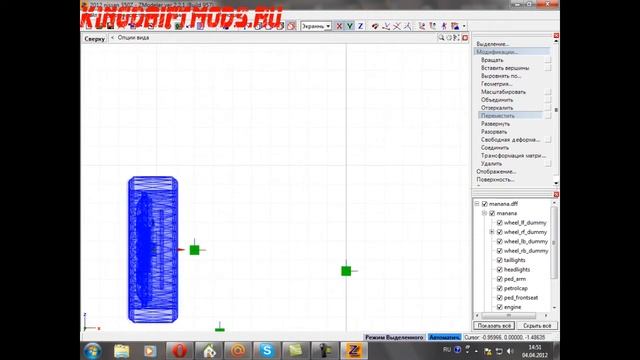Toggle the Z axis constraint button
Image resolution: width=640 pixels, height=360 pixels.
[360, 26]
